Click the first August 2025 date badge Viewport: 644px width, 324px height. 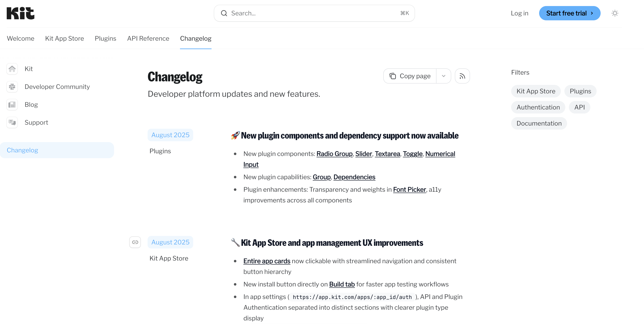click(x=170, y=135)
